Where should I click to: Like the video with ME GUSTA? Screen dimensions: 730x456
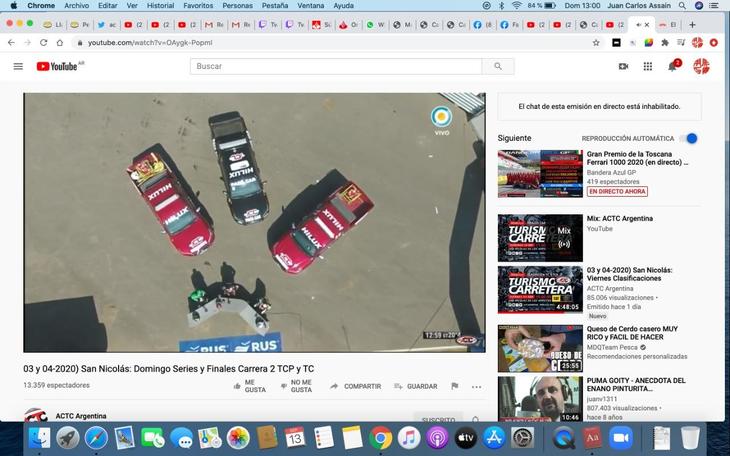coord(247,386)
